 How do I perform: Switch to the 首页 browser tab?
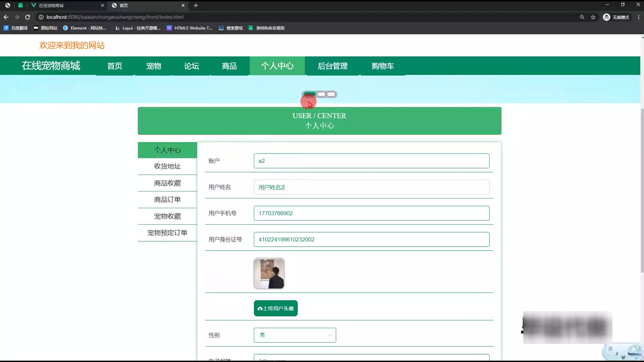click(x=148, y=5)
